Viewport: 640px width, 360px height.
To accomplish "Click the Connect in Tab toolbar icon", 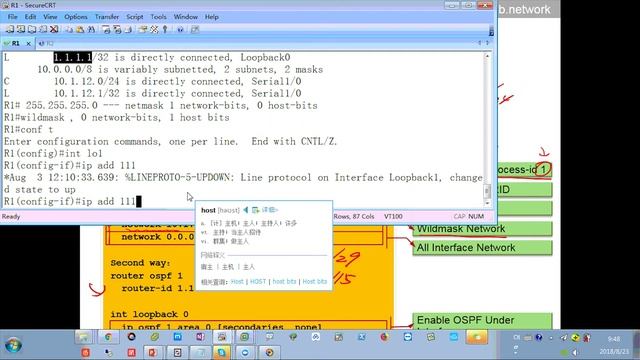I will click(x=31, y=29).
